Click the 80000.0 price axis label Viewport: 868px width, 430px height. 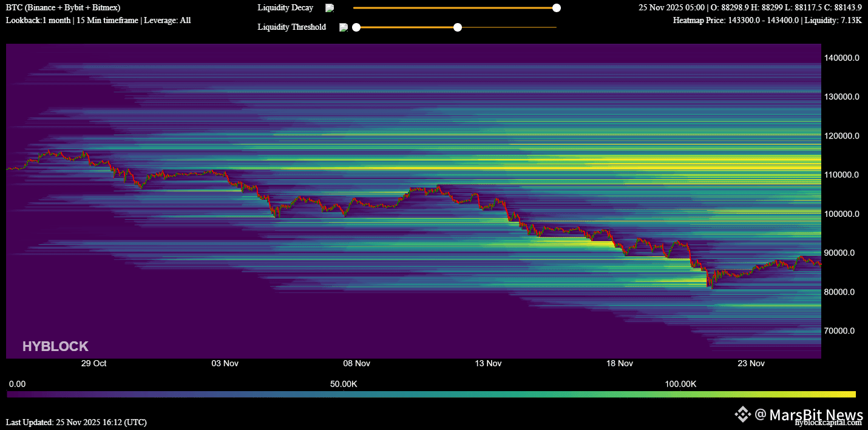point(841,292)
